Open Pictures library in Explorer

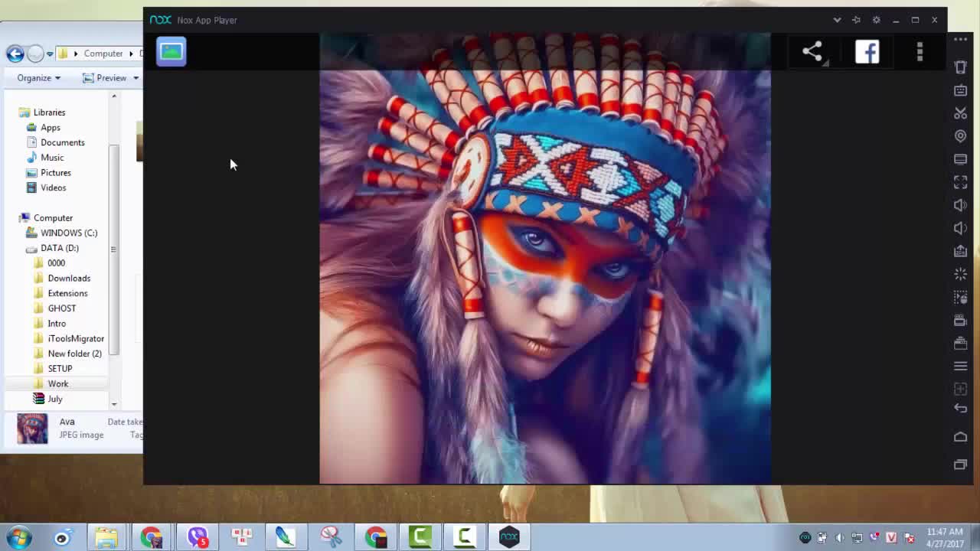(x=55, y=173)
